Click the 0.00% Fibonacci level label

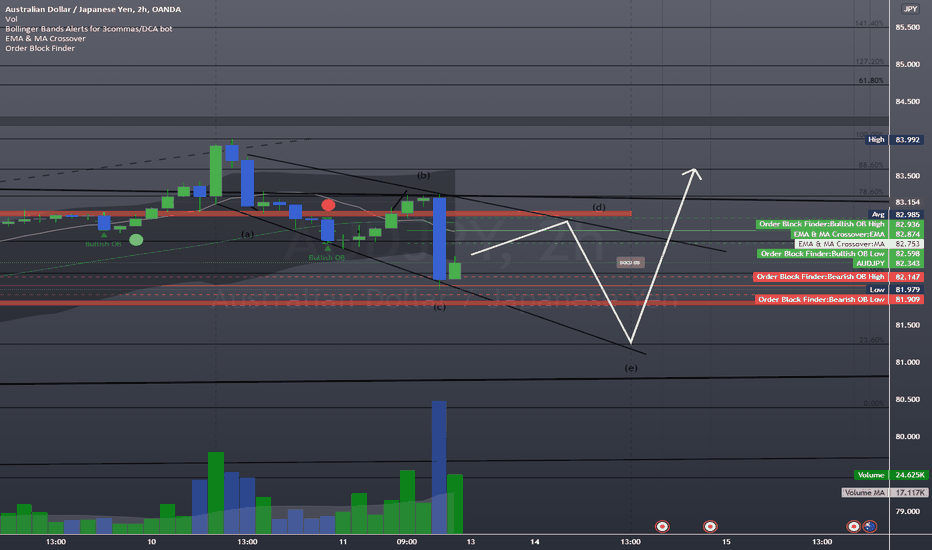(x=873, y=403)
